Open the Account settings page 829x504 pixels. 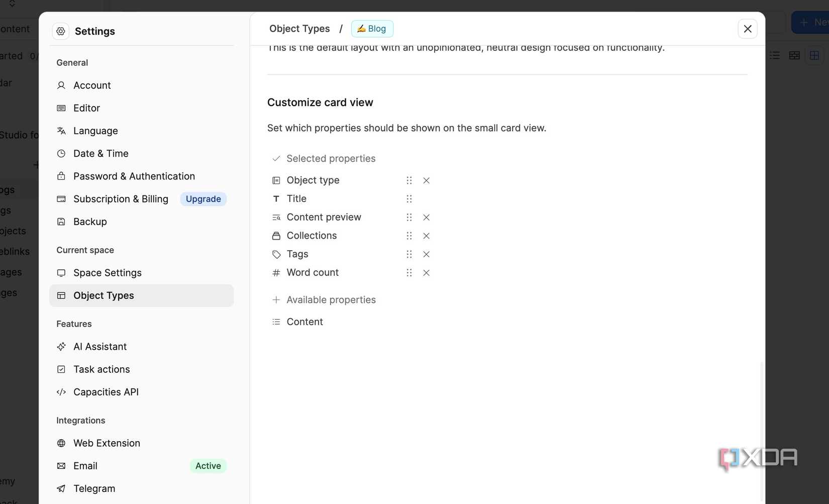pyautogui.click(x=92, y=85)
